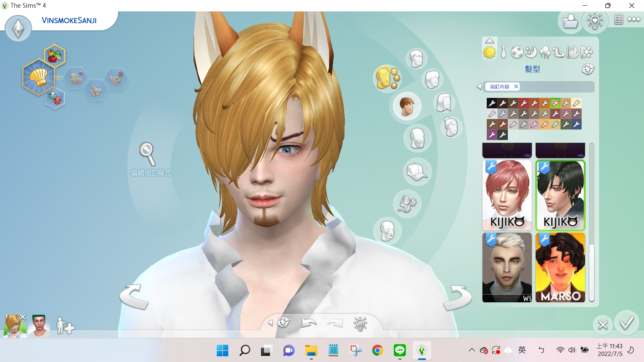Rotate the Sim left with curved arrow
The image size is (644, 362).
(134, 296)
